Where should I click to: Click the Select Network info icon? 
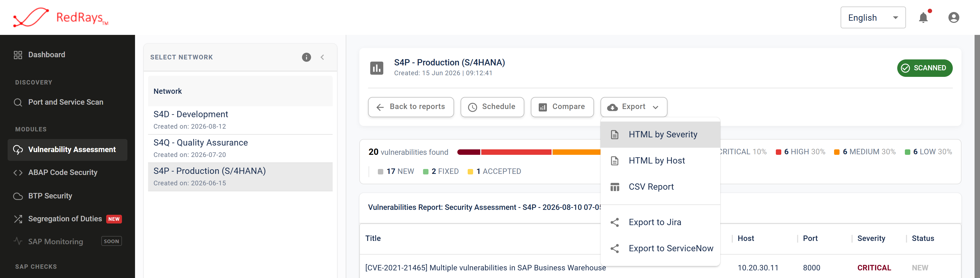(x=306, y=57)
